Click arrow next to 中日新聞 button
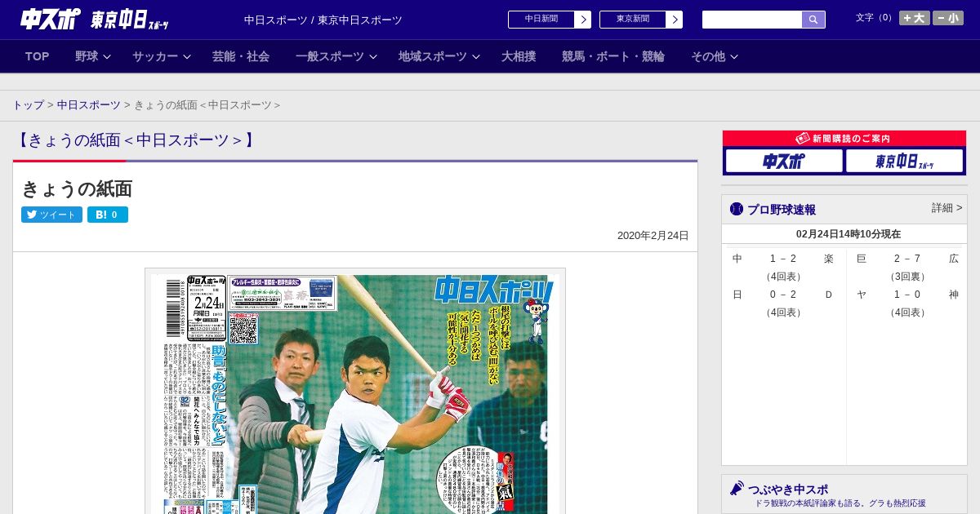Image resolution: width=980 pixels, height=514 pixels. [x=583, y=20]
